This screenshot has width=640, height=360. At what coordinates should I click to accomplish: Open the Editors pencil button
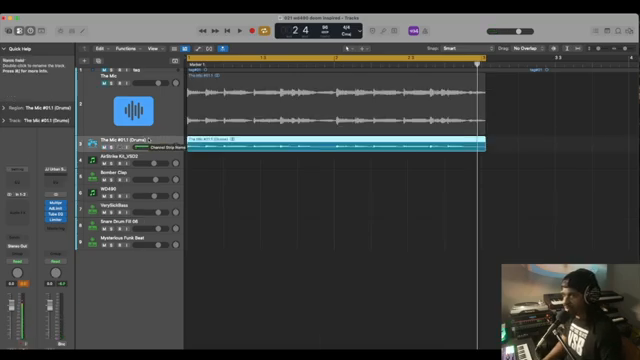pos(83,31)
